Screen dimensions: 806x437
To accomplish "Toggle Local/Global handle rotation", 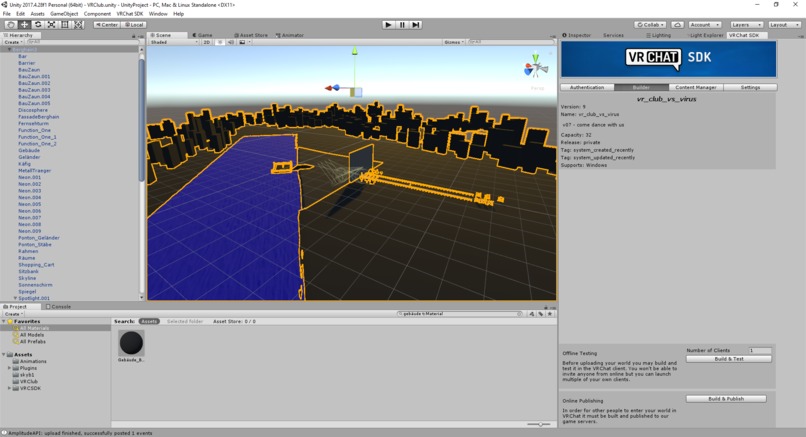I will (x=134, y=25).
